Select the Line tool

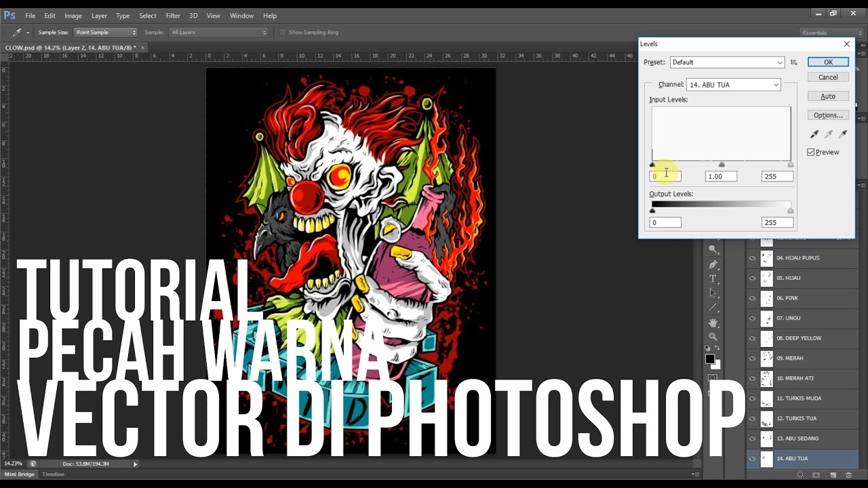[713, 308]
